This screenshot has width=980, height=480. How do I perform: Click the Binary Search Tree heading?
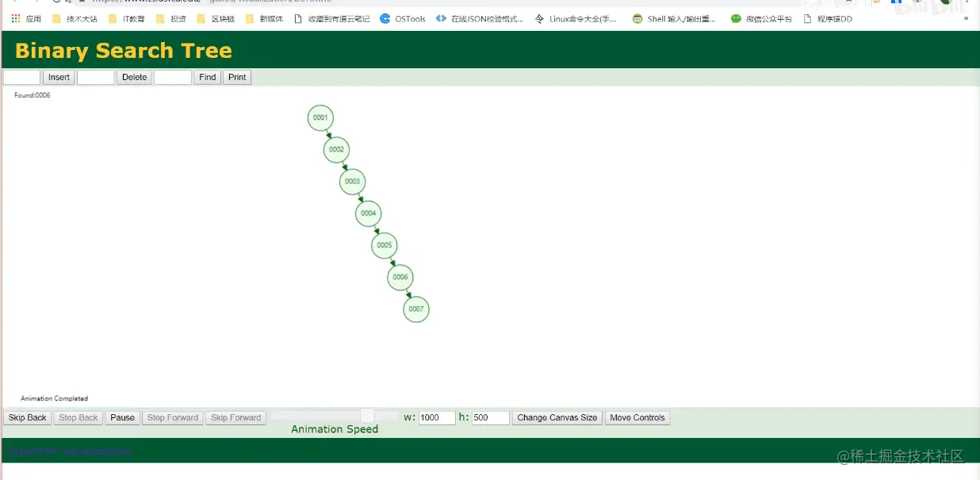pyautogui.click(x=124, y=51)
